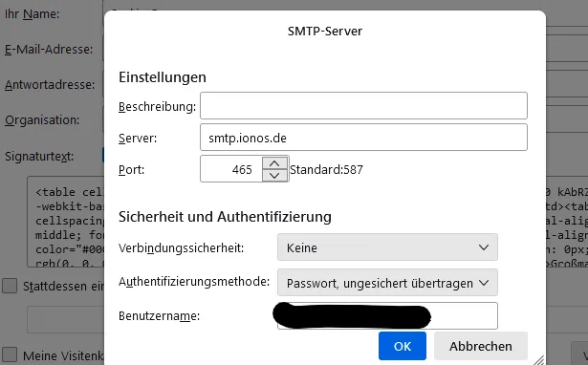
Task: Increase the port number with up arrow
Action: click(274, 163)
